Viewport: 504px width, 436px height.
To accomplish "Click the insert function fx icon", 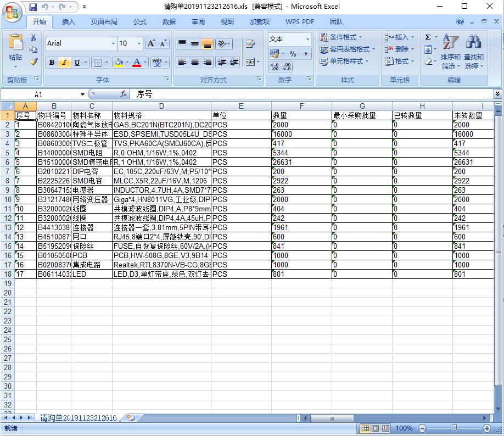I will click(x=124, y=94).
